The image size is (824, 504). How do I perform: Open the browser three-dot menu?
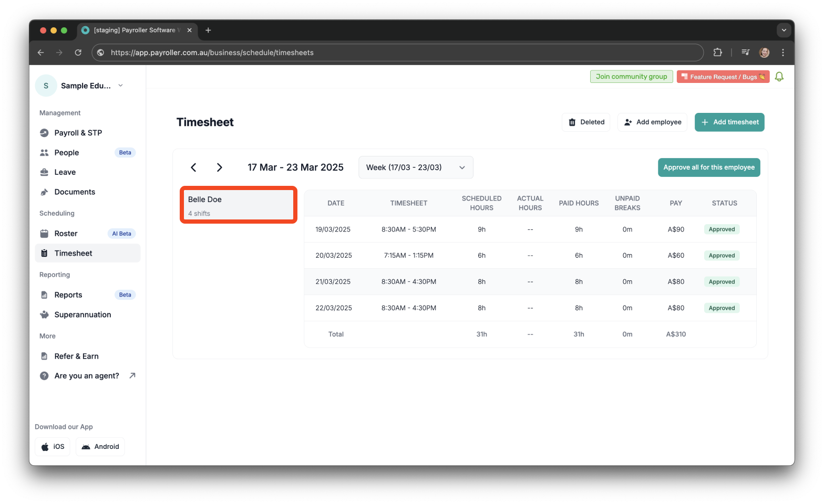pyautogui.click(x=783, y=52)
